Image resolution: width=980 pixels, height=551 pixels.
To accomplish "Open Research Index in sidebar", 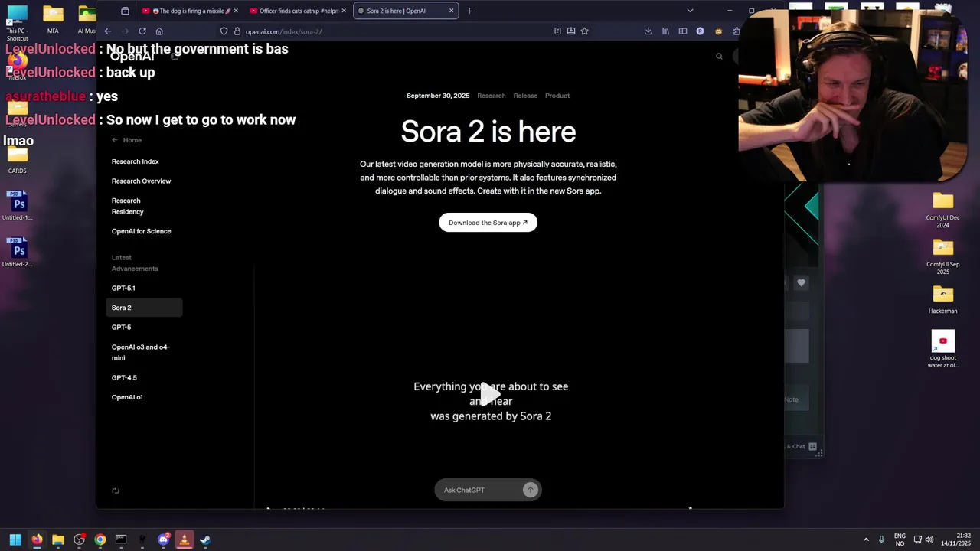I will pyautogui.click(x=136, y=161).
